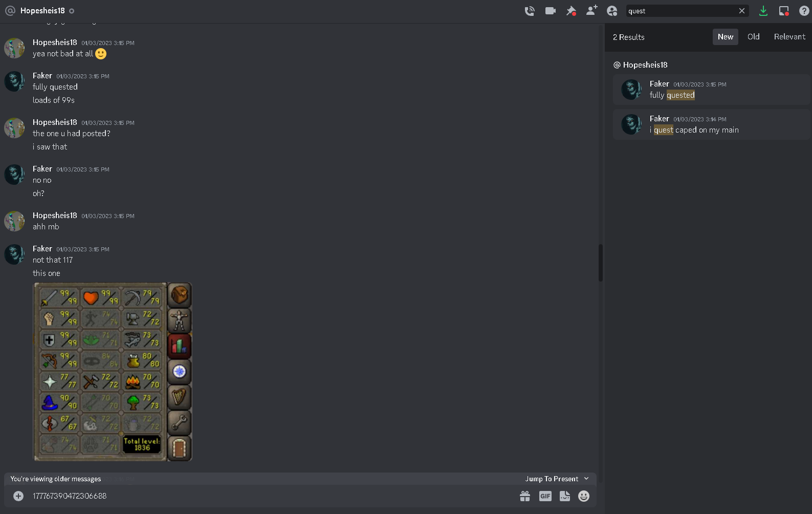Click the chat scrollbar thumb
The height and width of the screenshot is (514, 812).
point(601,263)
